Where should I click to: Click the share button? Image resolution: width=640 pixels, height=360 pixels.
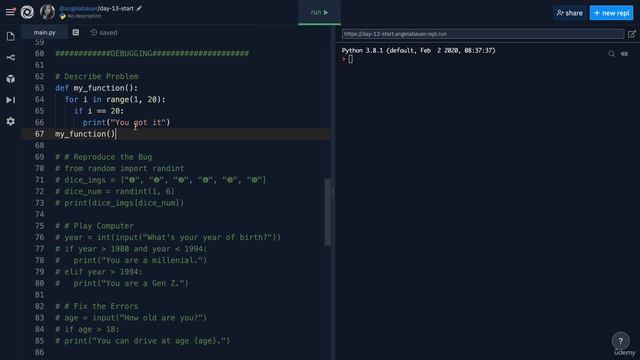569,13
